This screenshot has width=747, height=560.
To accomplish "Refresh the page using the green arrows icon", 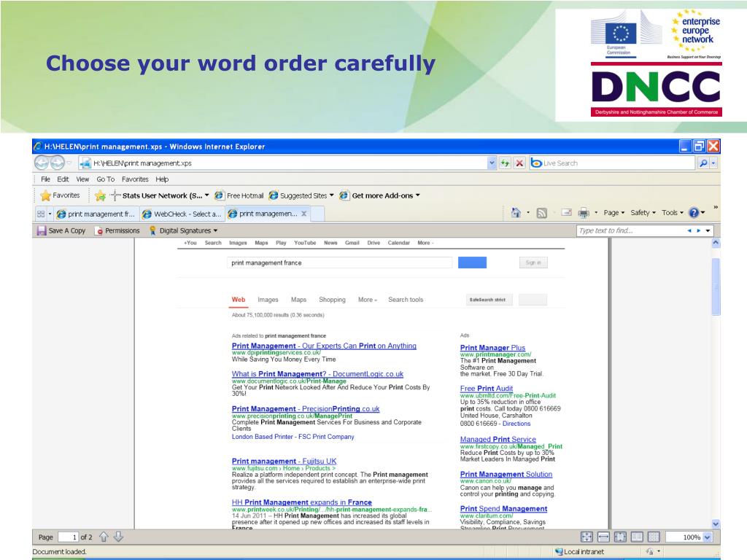I will 505,163.
